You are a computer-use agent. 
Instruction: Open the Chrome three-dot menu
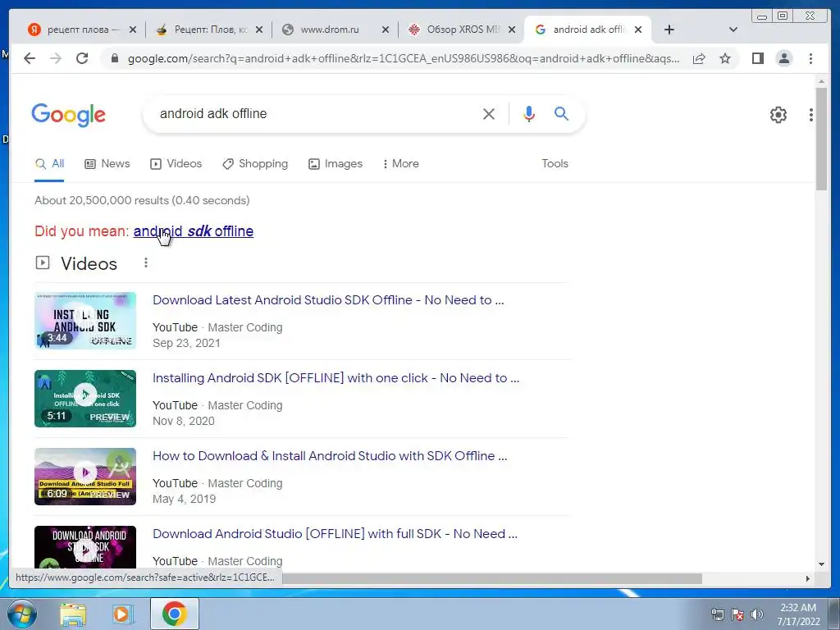pos(810,58)
